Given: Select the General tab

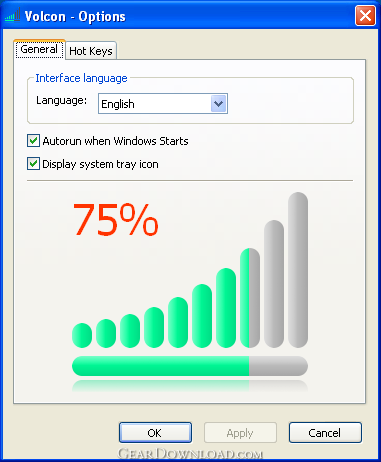Looking at the screenshot, I should [x=39, y=49].
